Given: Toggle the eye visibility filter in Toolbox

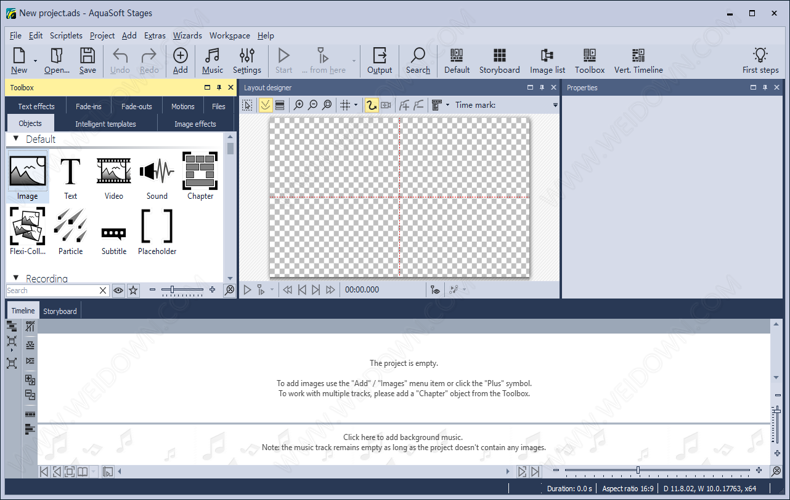Looking at the screenshot, I should coord(118,290).
